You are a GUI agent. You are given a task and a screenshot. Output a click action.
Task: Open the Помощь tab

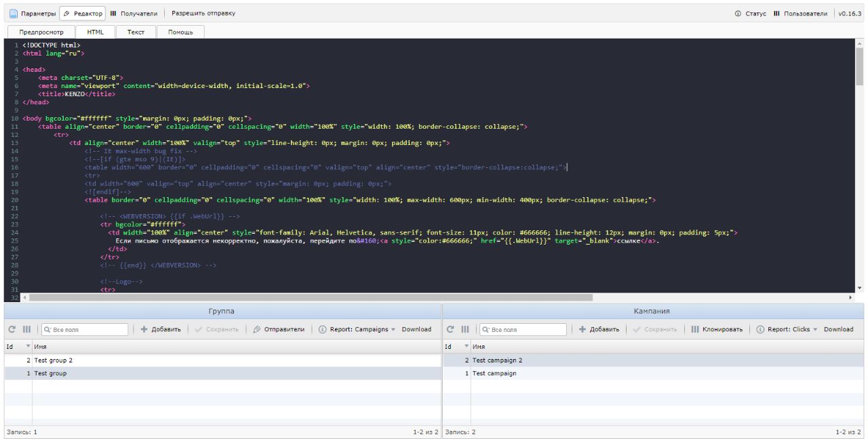pos(180,32)
